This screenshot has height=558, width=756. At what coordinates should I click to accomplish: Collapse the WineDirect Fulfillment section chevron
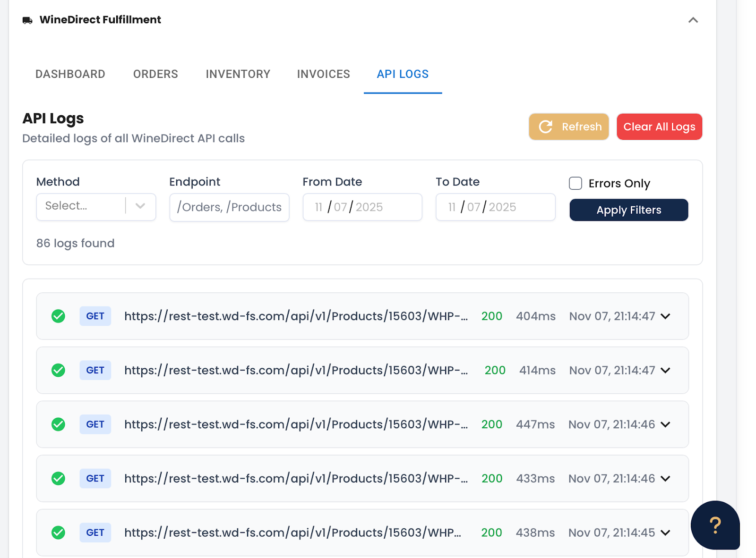(693, 20)
